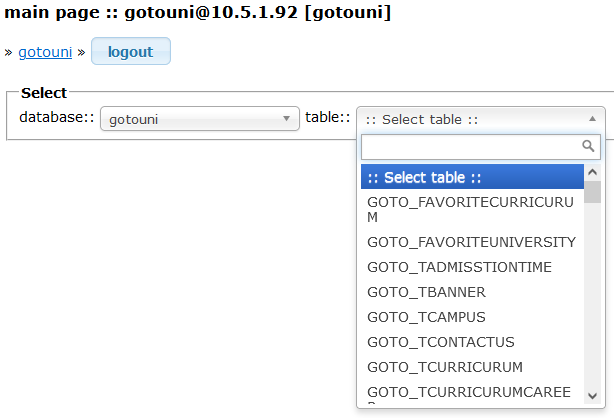Collapse the table list using its arrow

coord(592,119)
